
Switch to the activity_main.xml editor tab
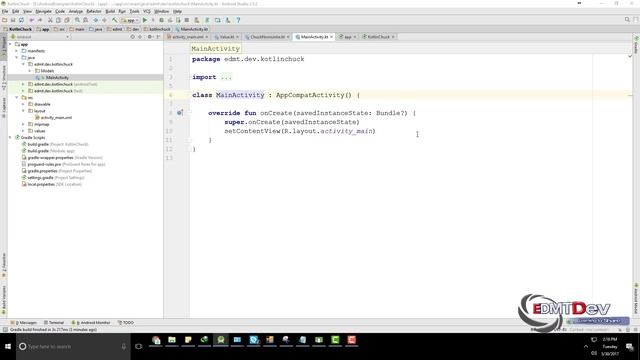pos(188,37)
